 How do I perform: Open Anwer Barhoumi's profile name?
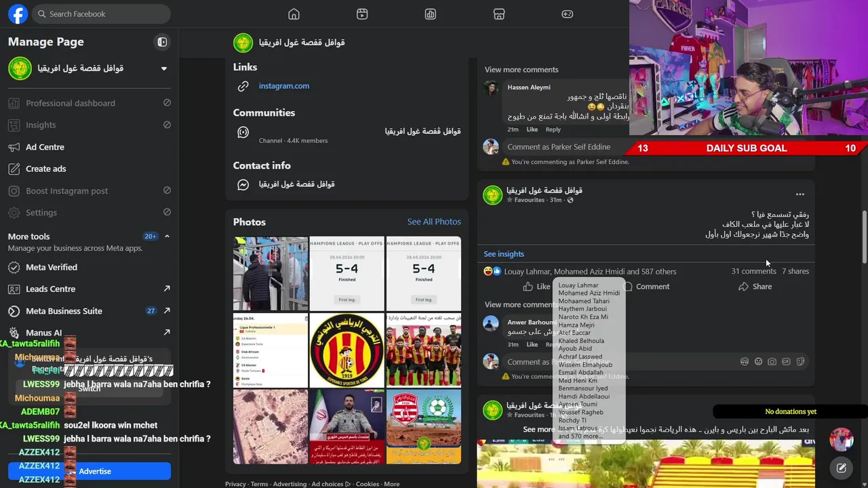(532, 322)
